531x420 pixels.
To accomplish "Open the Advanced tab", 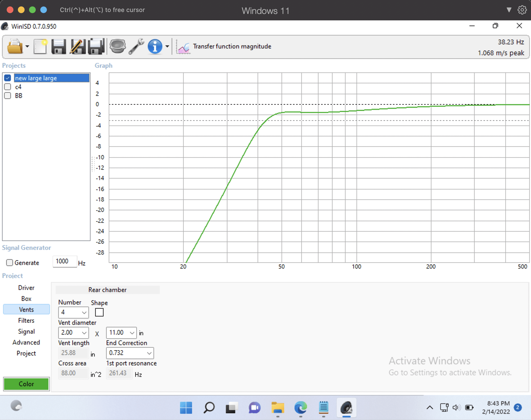I will pos(26,342).
